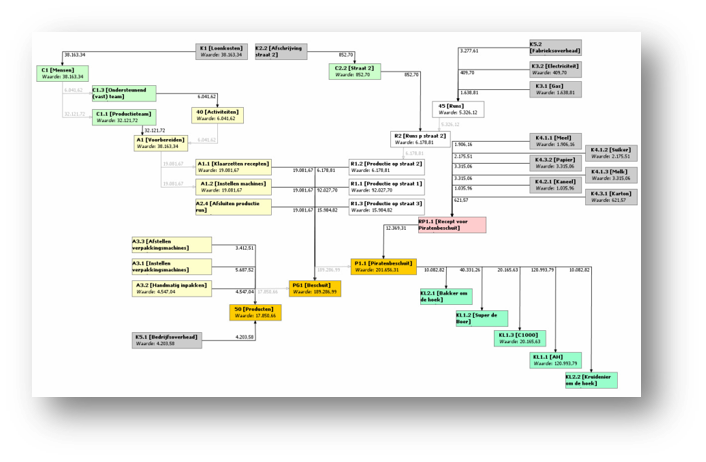The image size is (706, 462).
Task: Click the 40.331,26 edge value to Super de Boer
Action: coord(470,270)
